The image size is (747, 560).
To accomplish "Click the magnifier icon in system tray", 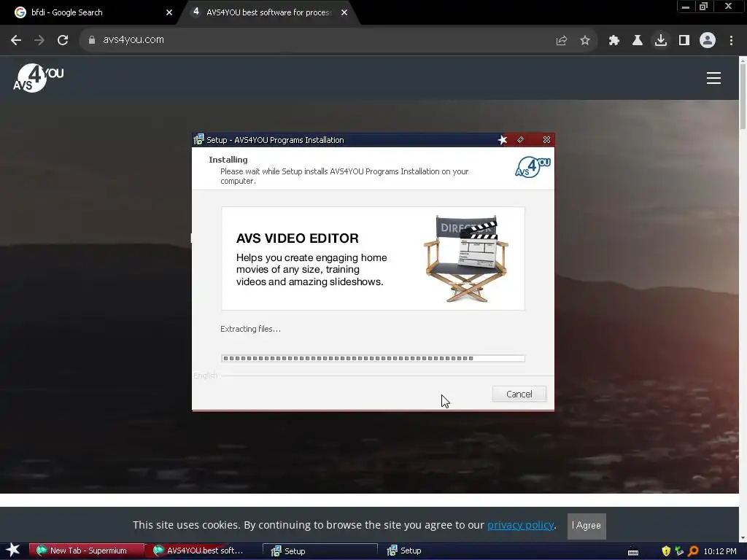I will (693, 551).
